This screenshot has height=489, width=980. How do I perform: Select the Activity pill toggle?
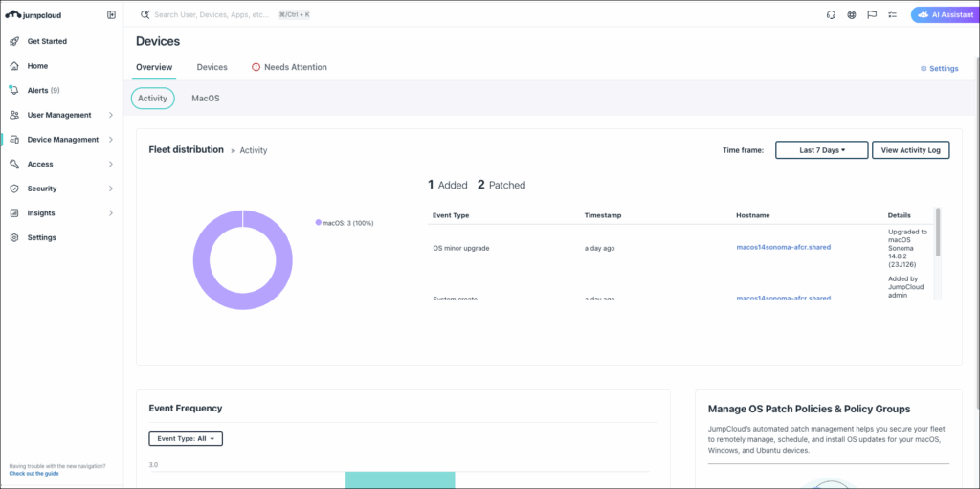(152, 99)
